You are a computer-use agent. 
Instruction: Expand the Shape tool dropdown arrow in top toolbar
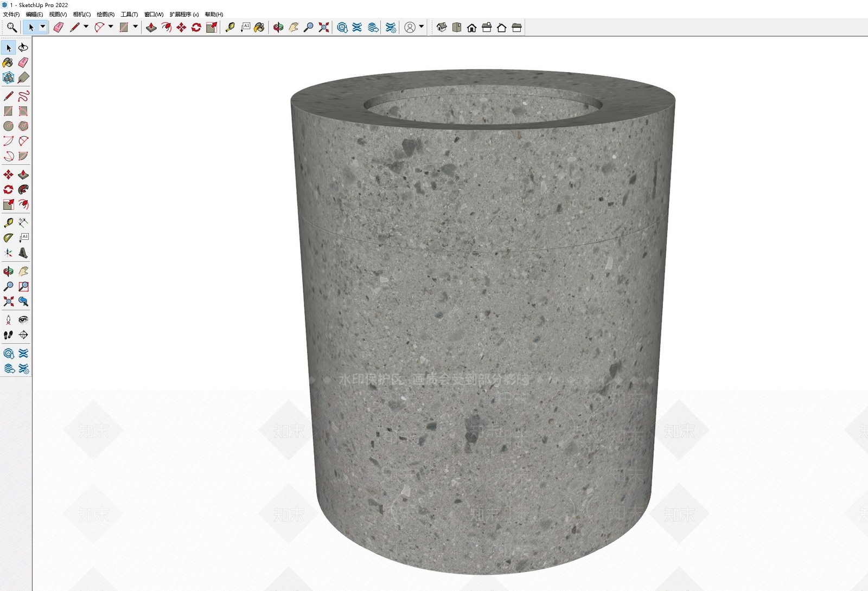136,27
